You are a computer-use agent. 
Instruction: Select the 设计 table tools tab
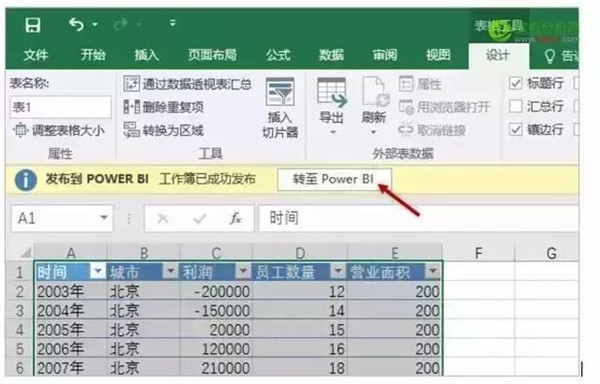[x=498, y=55]
